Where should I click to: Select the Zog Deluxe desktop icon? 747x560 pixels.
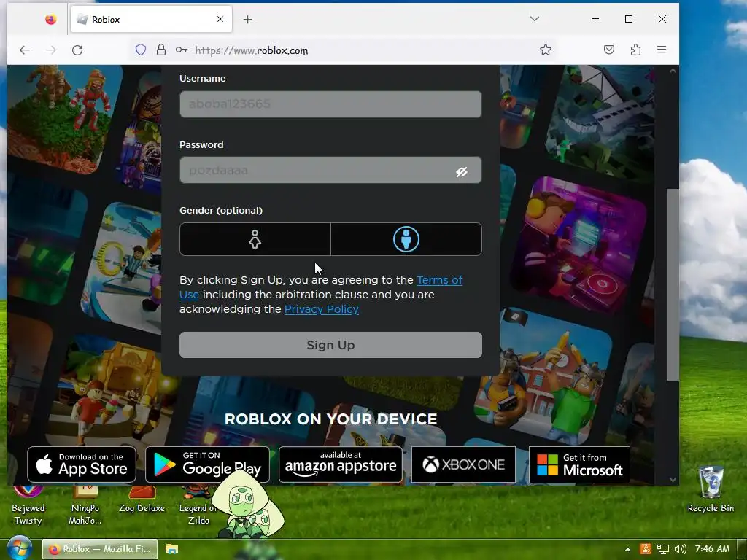coord(142,500)
